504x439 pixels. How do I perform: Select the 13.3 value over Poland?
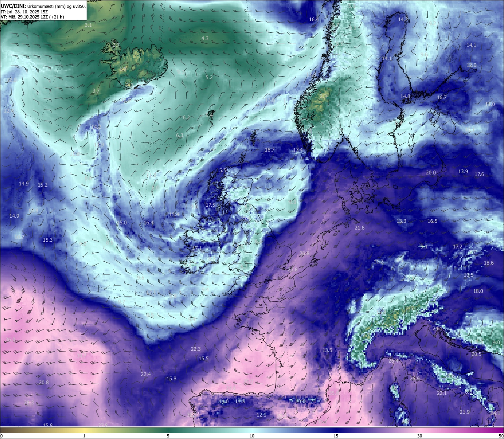(401, 221)
